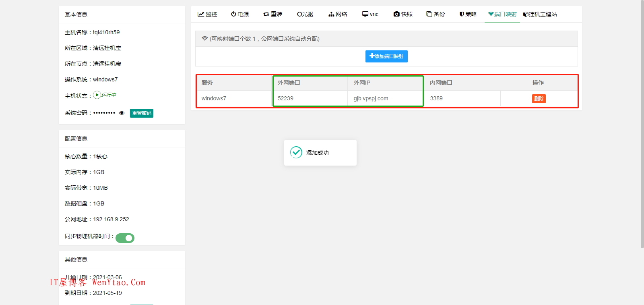Open the 光驱 CD drive tab
644x305 pixels.
pyautogui.click(x=305, y=14)
